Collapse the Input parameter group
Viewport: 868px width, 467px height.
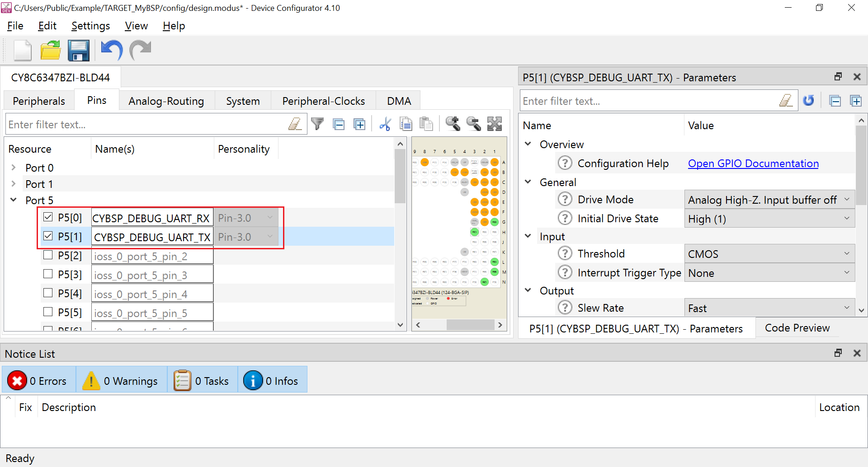528,236
